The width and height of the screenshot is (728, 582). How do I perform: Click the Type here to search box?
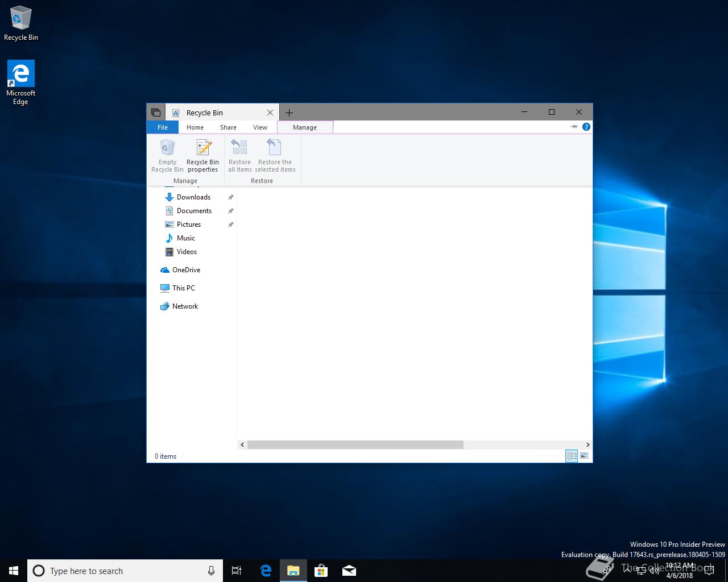(124, 571)
